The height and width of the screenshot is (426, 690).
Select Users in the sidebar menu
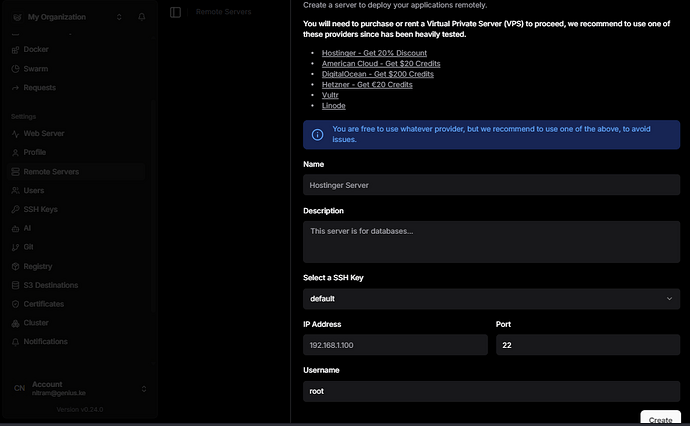point(34,190)
